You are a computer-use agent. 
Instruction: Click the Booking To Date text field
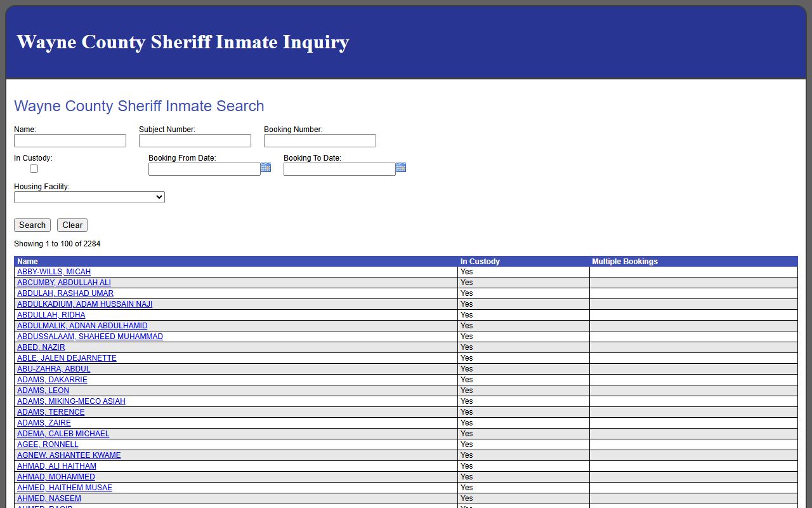(x=339, y=169)
